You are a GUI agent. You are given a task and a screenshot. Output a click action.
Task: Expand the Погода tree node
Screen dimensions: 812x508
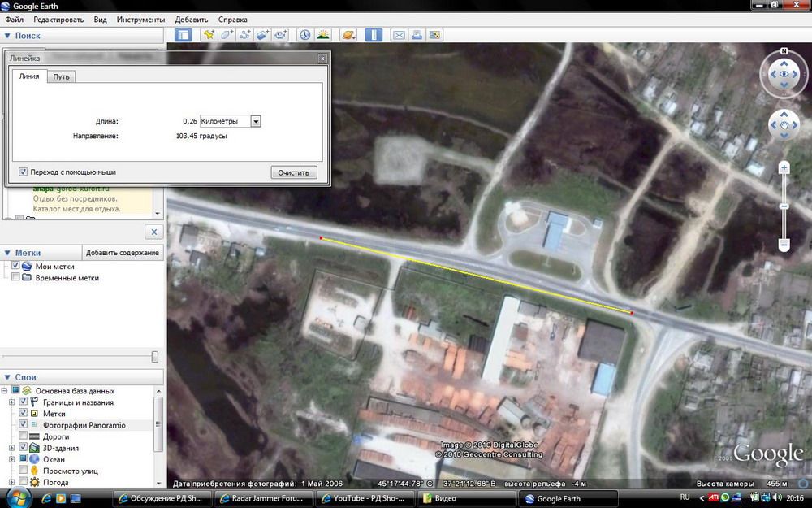click(12, 482)
